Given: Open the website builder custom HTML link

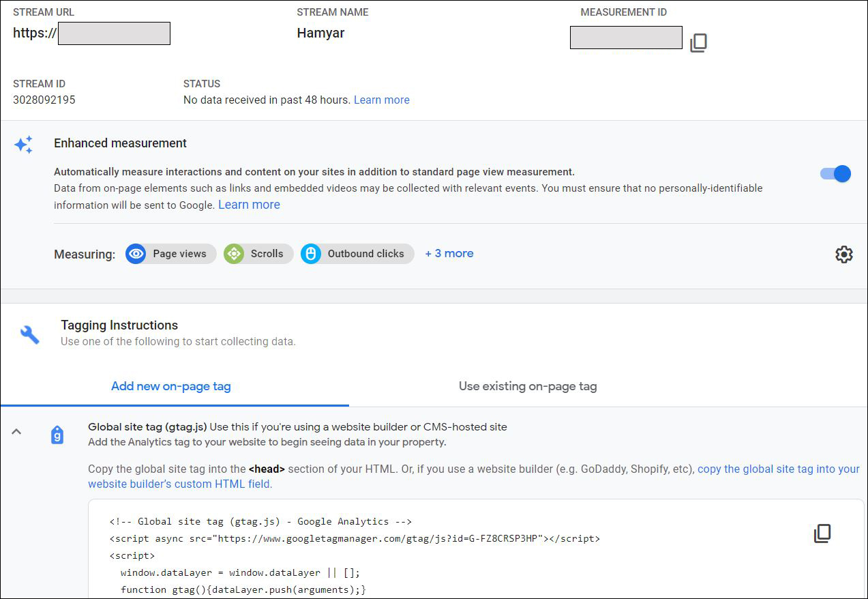Looking at the screenshot, I should coord(474,477).
